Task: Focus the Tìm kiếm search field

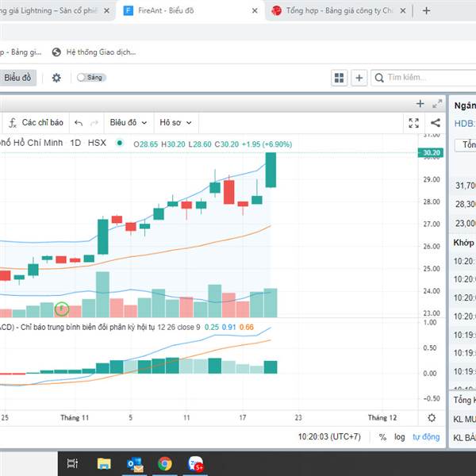Action: (425, 78)
